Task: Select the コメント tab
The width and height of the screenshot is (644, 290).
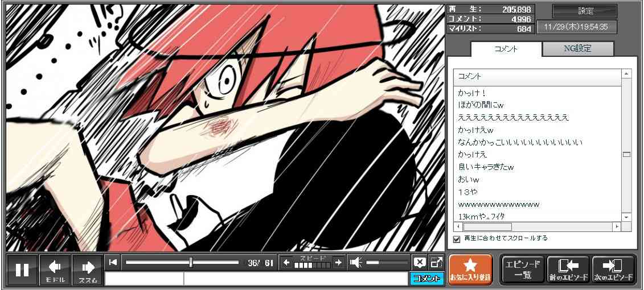Action: coord(505,49)
